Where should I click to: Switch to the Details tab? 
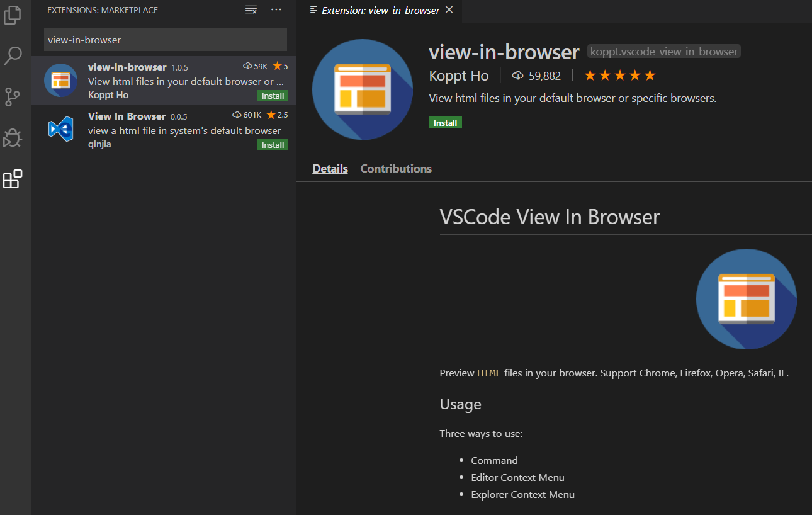point(330,169)
